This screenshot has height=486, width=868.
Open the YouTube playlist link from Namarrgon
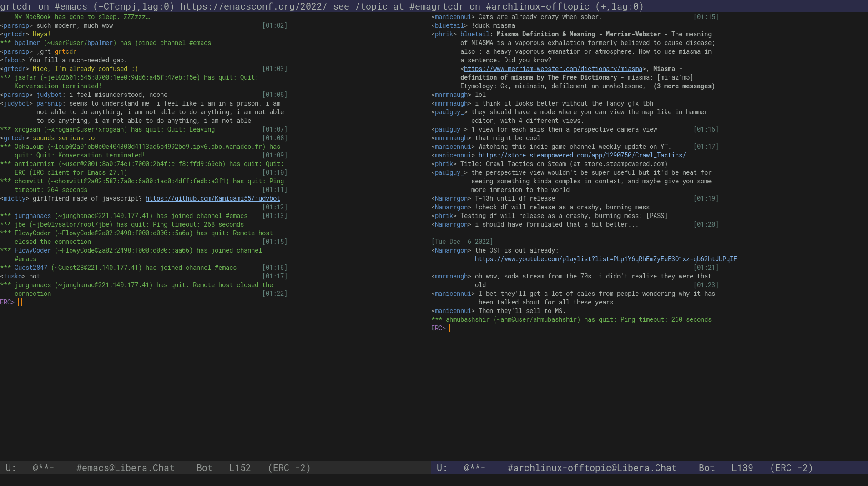[x=606, y=259]
